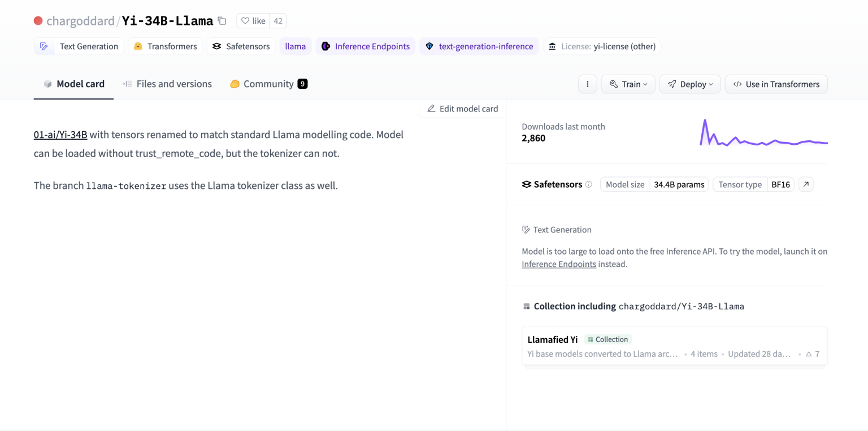Open the Safetensors info tooltip
Image resolution: width=868 pixels, height=431 pixels.
pos(589,184)
